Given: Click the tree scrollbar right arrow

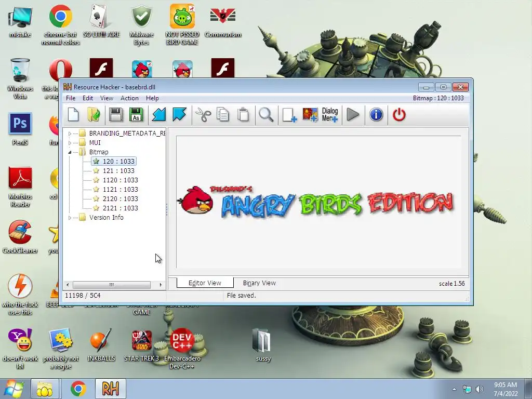Looking at the screenshot, I should click(161, 285).
